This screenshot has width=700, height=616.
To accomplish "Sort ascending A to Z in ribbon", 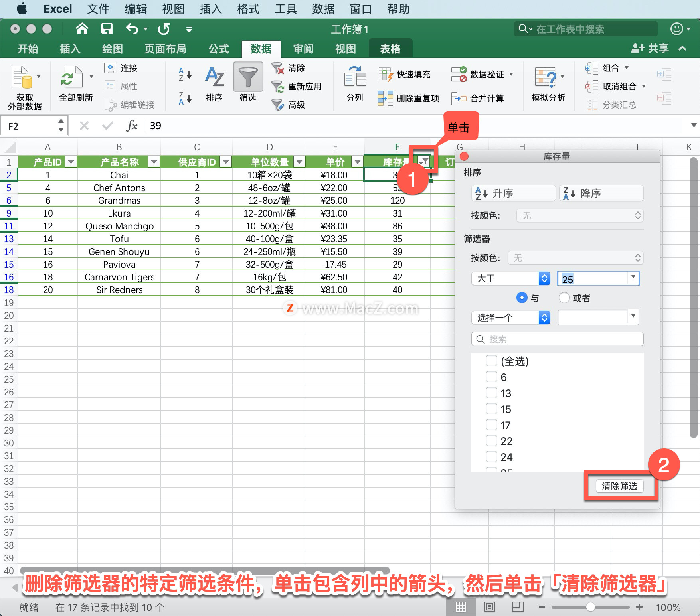I will click(x=185, y=74).
